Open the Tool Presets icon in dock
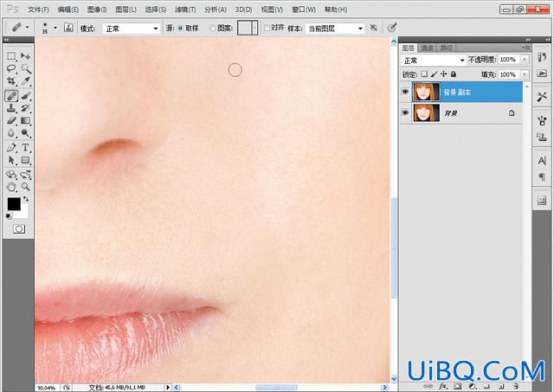554x392 pixels. pyautogui.click(x=542, y=96)
